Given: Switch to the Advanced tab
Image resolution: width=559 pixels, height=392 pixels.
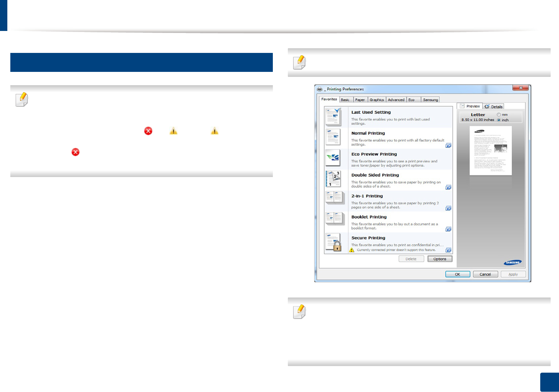Looking at the screenshot, I should click(x=396, y=100).
